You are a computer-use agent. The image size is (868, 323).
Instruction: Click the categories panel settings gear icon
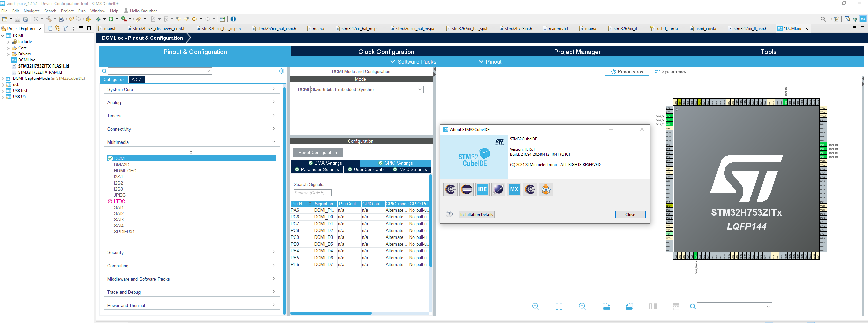point(282,71)
